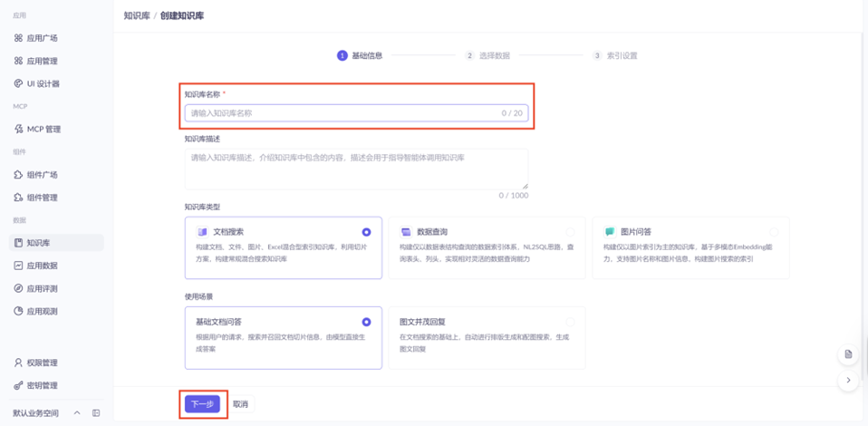
Task: Click step 3 索引设置 in the stepper
Action: tap(614, 55)
